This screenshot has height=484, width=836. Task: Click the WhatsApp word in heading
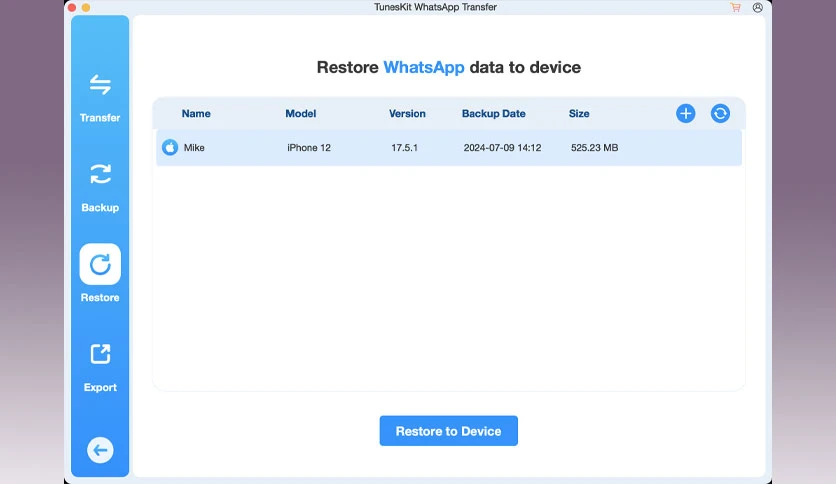[424, 68]
